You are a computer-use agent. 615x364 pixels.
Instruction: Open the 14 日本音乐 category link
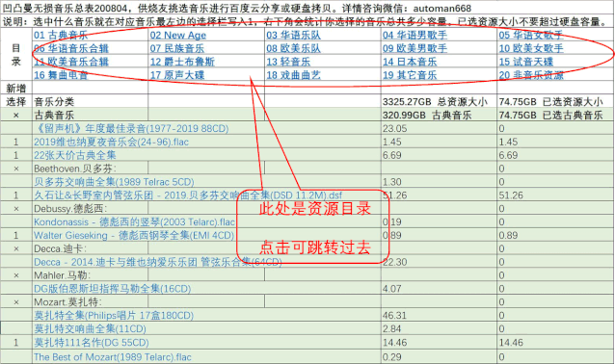(410, 62)
